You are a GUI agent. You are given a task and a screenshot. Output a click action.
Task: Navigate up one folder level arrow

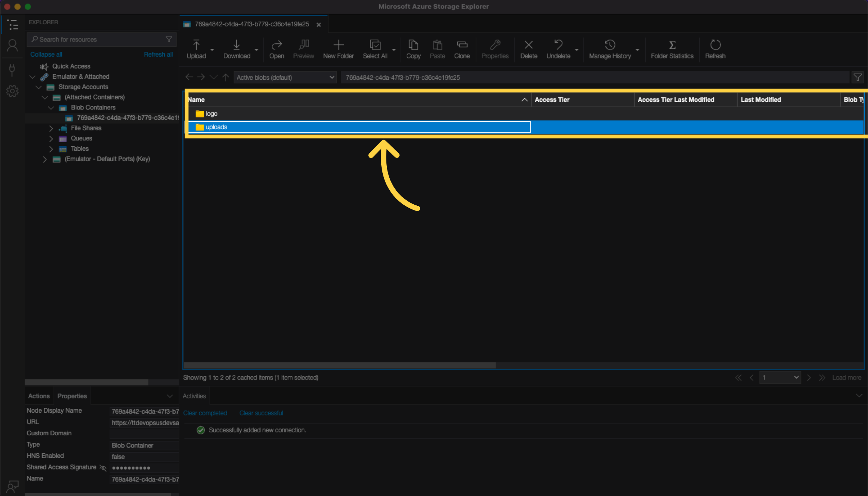(226, 77)
